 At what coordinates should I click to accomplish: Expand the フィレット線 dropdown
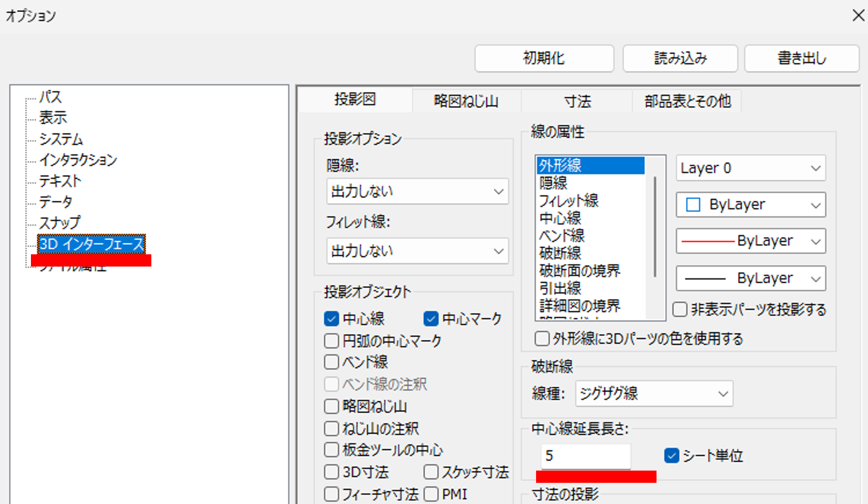417,251
